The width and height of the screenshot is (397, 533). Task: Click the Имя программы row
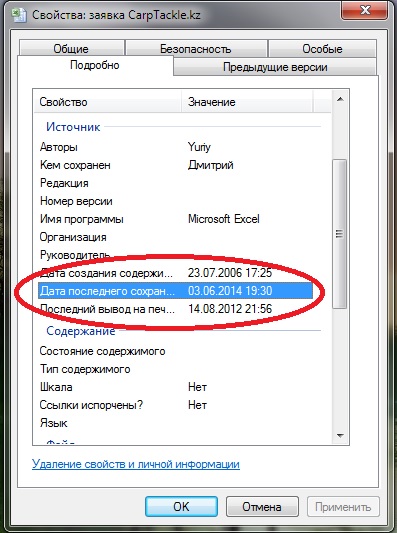pyautogui.click(x=175, y=219)
